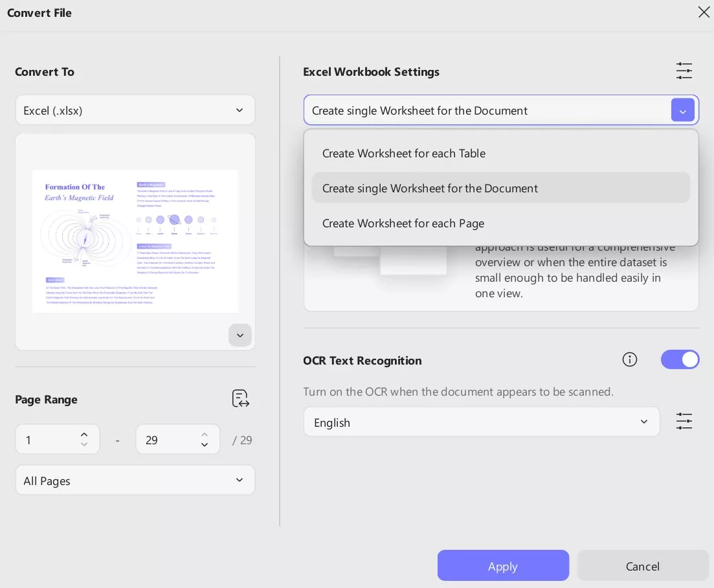Image resolution: width=714 pixels, height=588 pixels.
Task: Disable the OCR Text Recognition toggle
Action: coord(680,360)
